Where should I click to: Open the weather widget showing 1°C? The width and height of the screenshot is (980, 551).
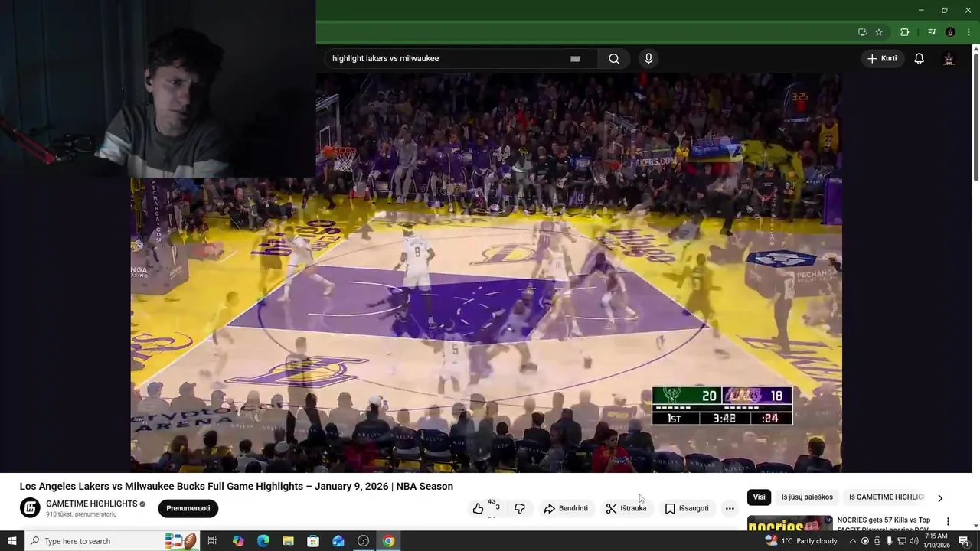pyautogui.click(x=802, y=541)
